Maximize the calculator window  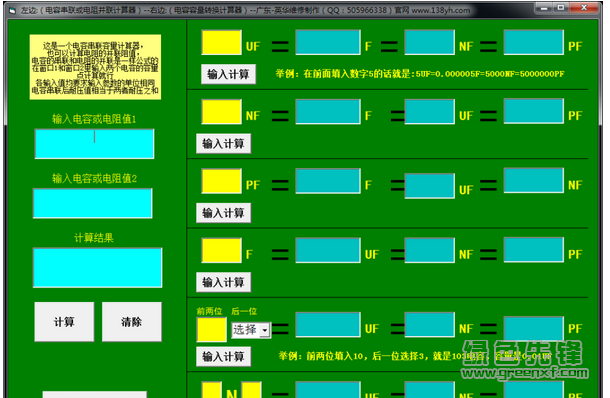coord(561,7)
